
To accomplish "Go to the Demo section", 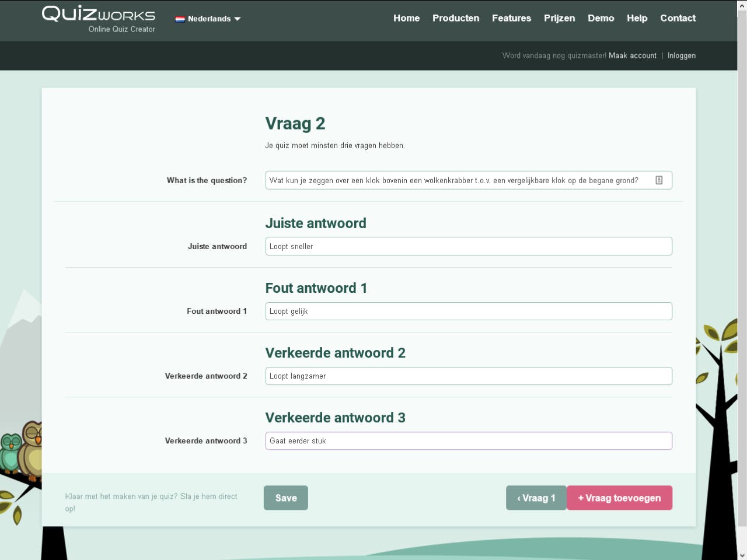I will 601,18.
